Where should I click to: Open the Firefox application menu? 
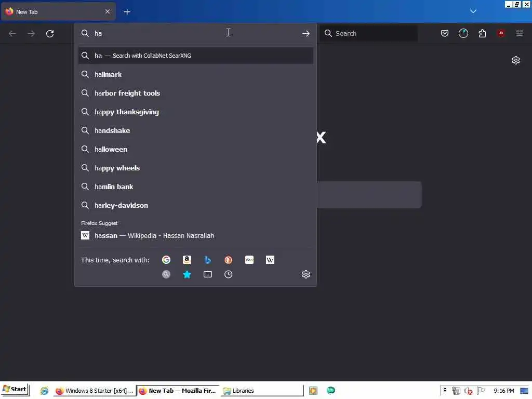click(520, 33)
